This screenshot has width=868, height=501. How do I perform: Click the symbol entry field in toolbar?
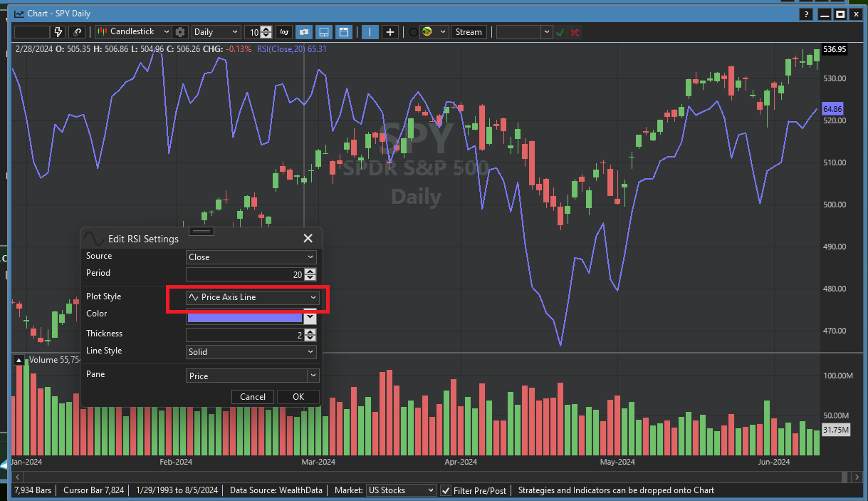tap(31, 32)
